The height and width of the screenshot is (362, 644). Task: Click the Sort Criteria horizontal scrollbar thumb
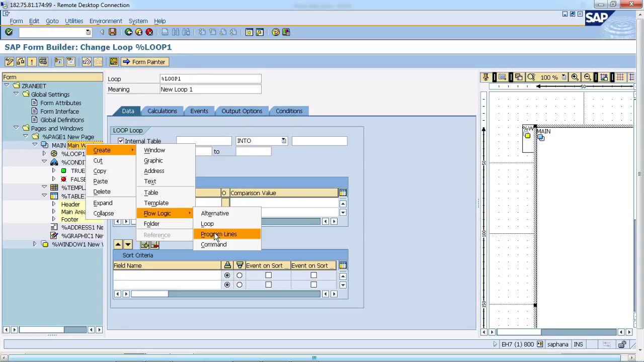click(x=149, y=294)
